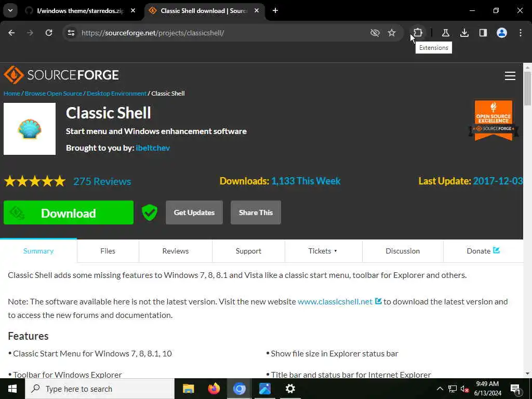
Task: Open the Donate external link tab
Action: [x=483, y=251]
